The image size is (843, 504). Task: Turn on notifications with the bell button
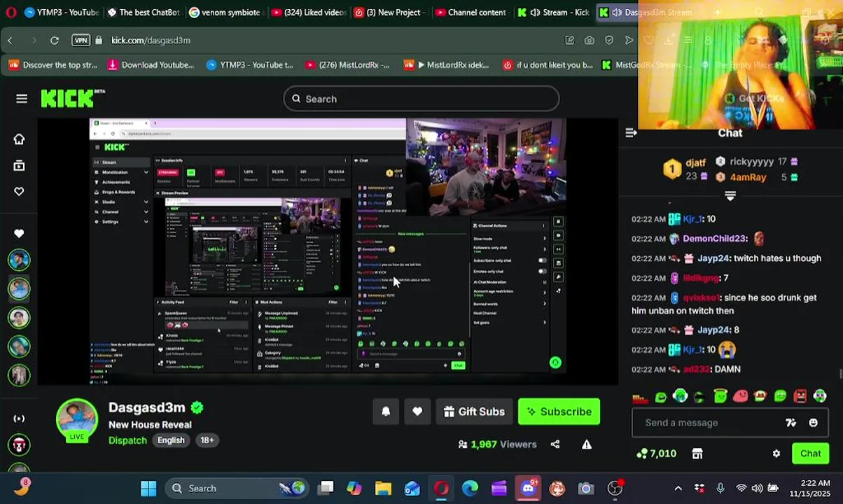pyautogui.click(x=386, y=412)
